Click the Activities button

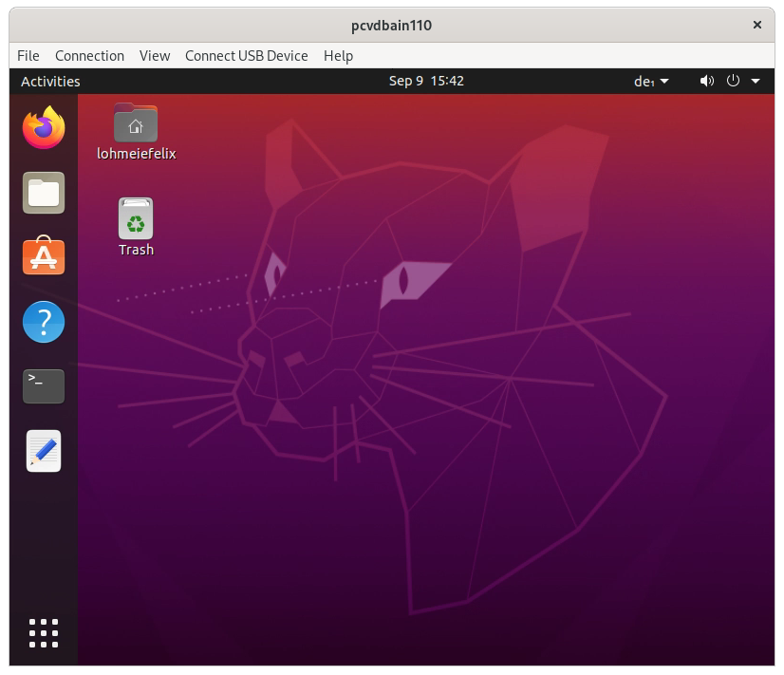(x=50, y=81)
